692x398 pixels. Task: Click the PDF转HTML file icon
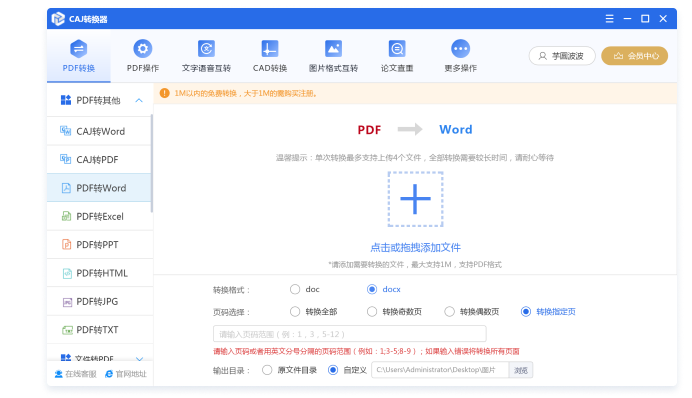(x=67, y=273)
